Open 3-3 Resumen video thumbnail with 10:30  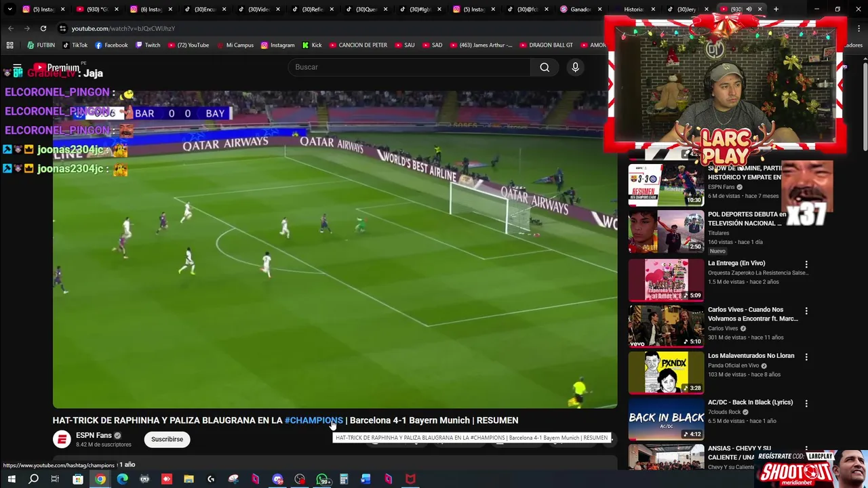pyautogui.click(x=666, y=184)
